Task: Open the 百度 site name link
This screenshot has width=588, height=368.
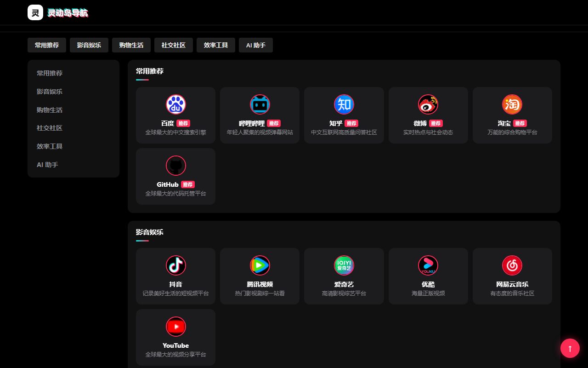Action: (x=168, y=123)
